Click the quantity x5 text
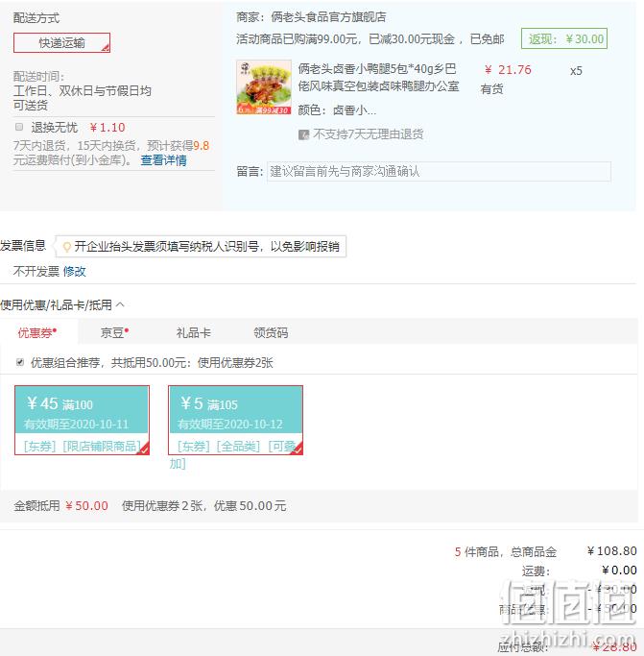 (x=576, y=71)
